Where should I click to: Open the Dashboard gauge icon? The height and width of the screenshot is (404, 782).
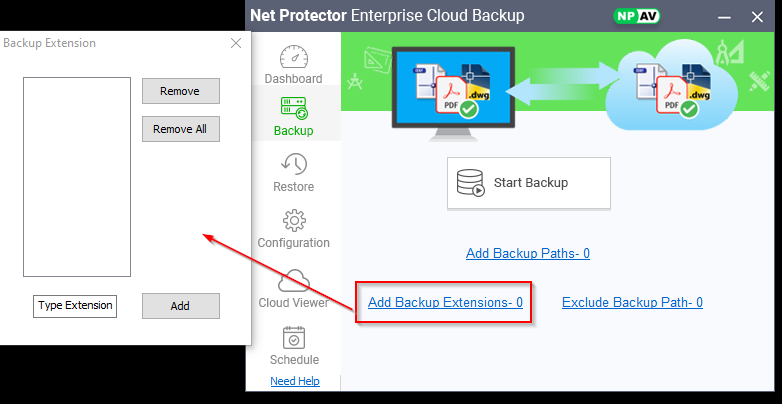[x=293, y=57]
